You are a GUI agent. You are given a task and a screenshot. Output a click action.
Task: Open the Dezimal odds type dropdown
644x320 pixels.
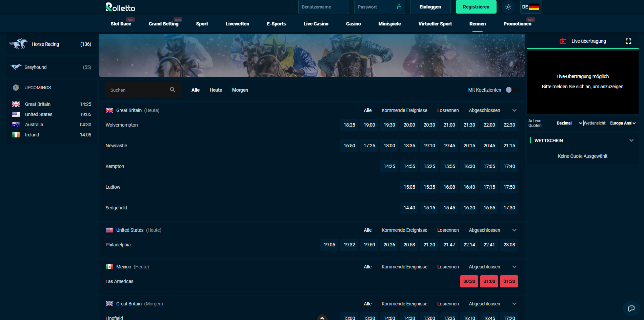569,123
